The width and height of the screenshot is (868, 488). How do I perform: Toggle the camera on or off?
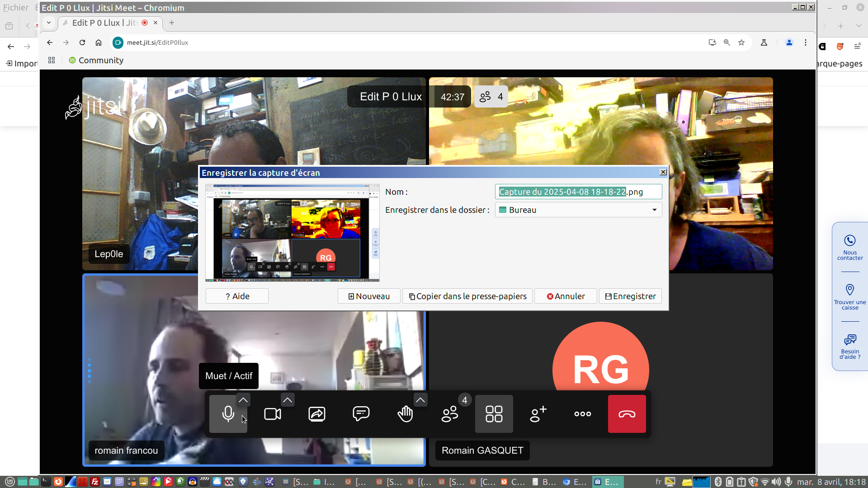click(272, 414)
